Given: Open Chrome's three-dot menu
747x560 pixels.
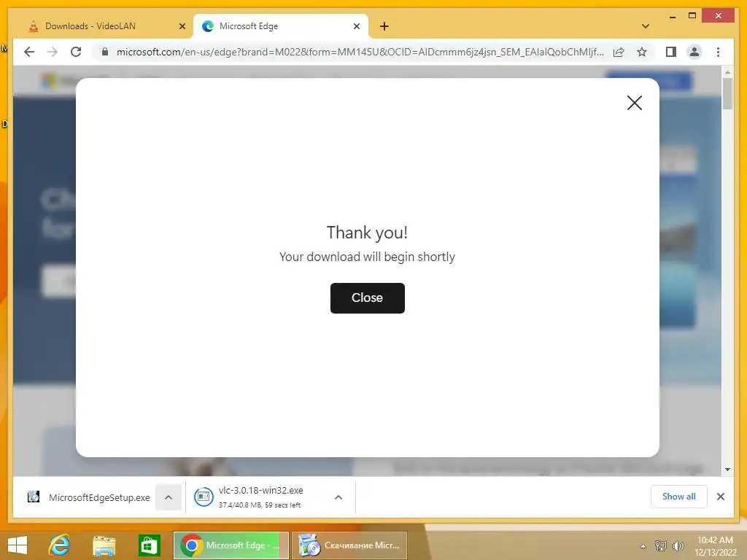Looking at the screenshot, I should pyautogui.click(x=718, y=52).
